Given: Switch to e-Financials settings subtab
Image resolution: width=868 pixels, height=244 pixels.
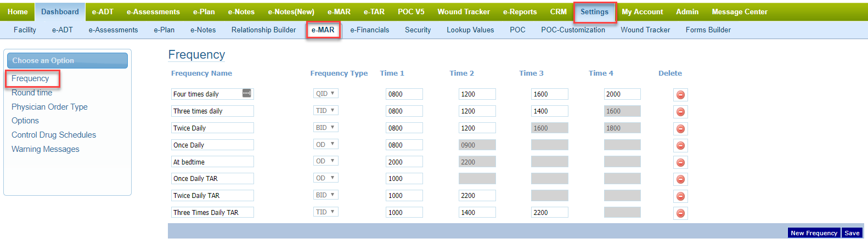Looking at the screenshot, I should point(369,30).
